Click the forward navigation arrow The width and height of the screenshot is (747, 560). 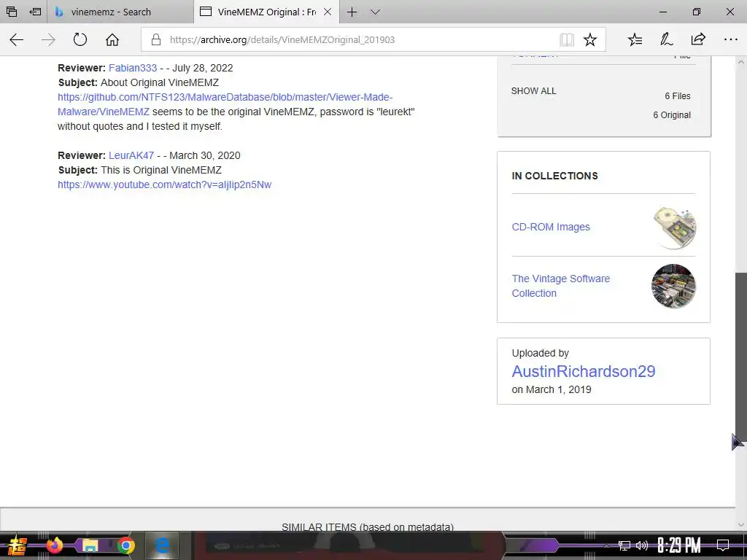[48, 39]
